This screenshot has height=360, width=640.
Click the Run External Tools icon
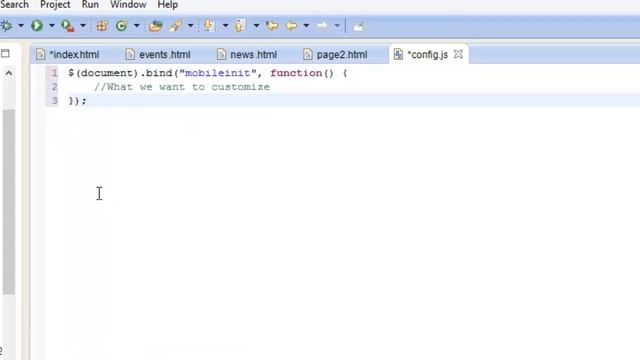[67, 26]
